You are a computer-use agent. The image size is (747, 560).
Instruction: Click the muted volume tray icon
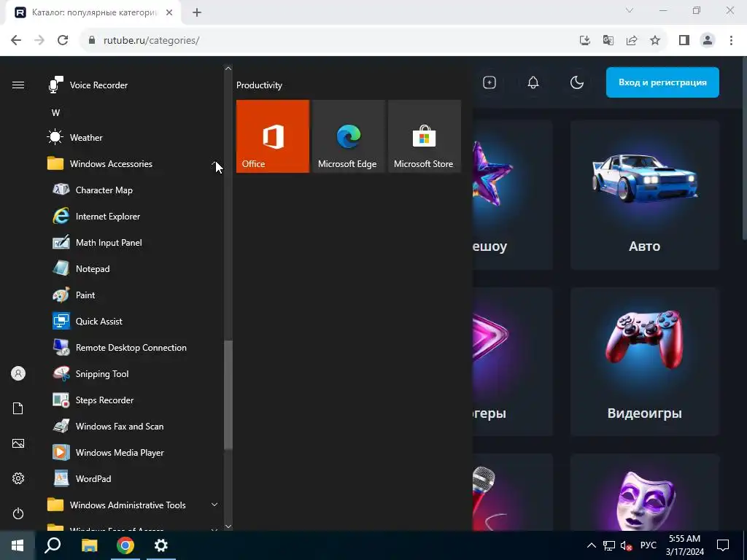627,545
